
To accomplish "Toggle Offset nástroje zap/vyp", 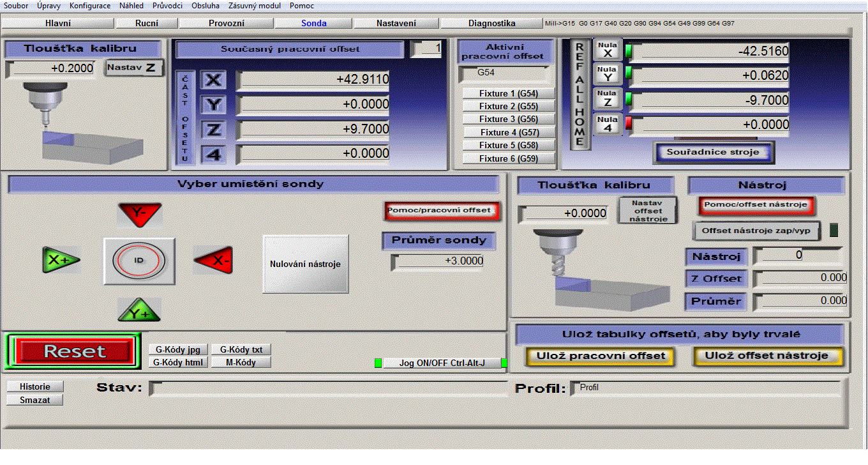I will (x=756, y=231).
